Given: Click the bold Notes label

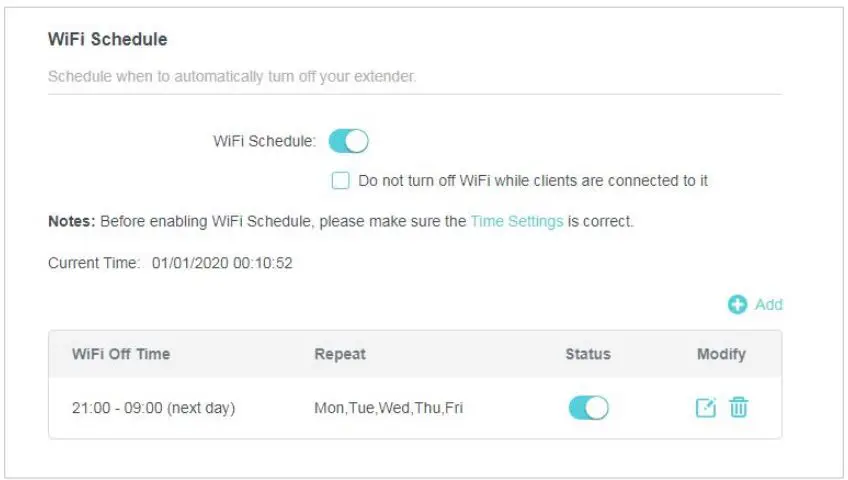Looking at the screenshot, I should click(71, 221).
